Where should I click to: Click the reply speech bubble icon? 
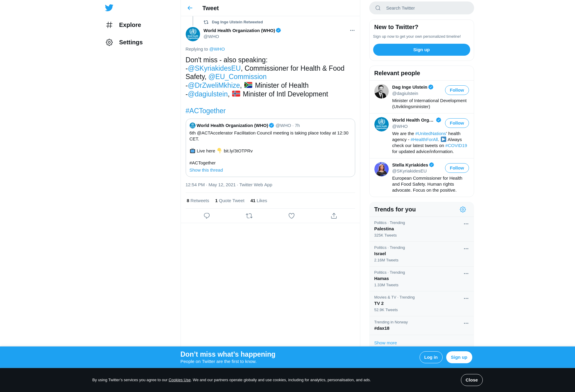[x=207, y=216]
